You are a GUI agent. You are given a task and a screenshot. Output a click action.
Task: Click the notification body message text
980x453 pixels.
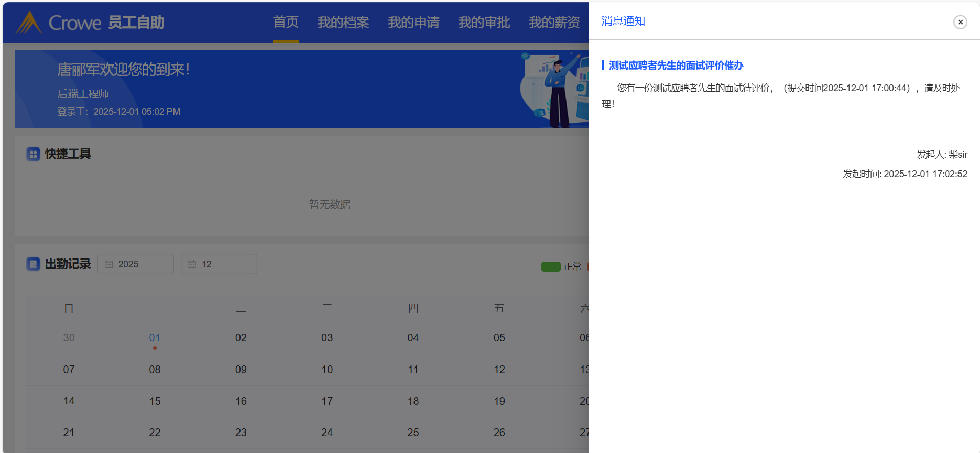pos(781,96)
